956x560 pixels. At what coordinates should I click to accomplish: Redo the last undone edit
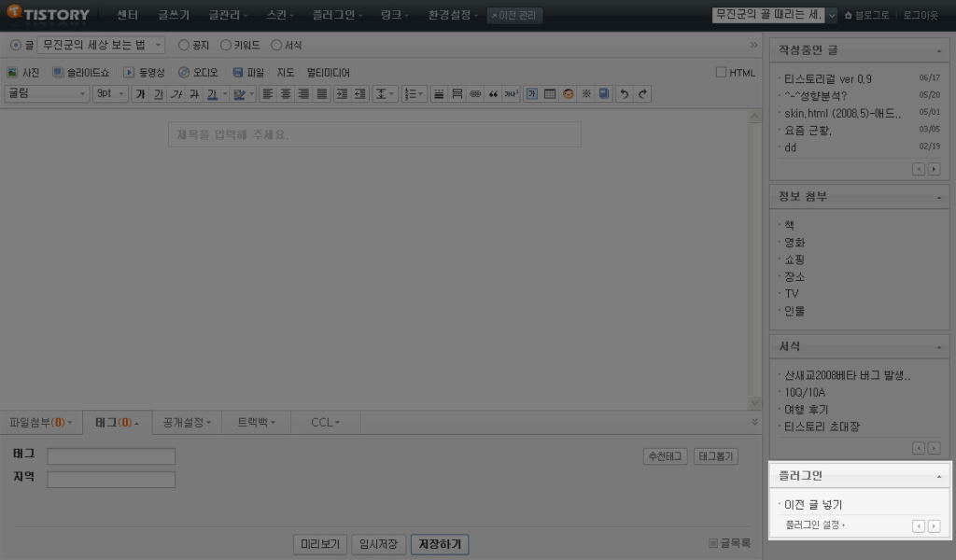pyautogui.click(x=642, y=94)
